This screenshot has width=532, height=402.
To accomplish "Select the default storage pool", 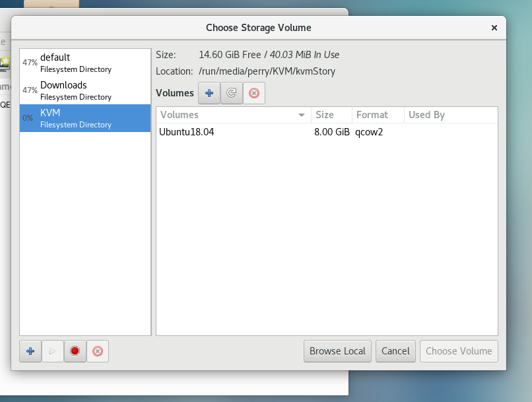I will [84, 63].
